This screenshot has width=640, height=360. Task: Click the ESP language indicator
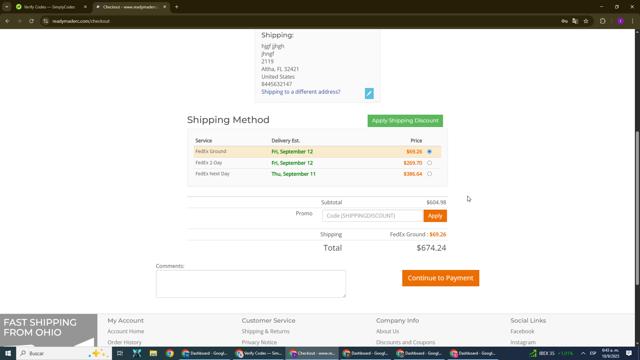[x=593, y=353]
